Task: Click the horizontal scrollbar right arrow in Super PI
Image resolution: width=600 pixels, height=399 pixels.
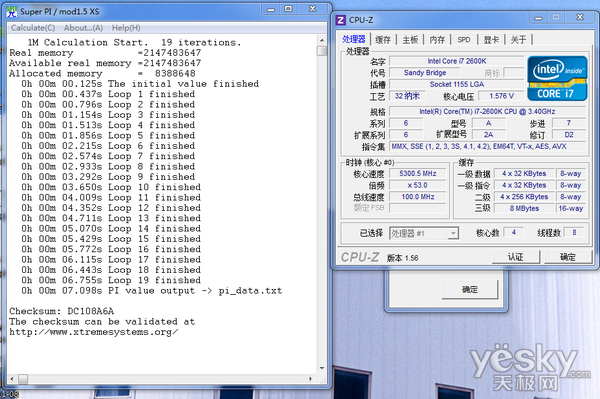Action: [310, 379]
